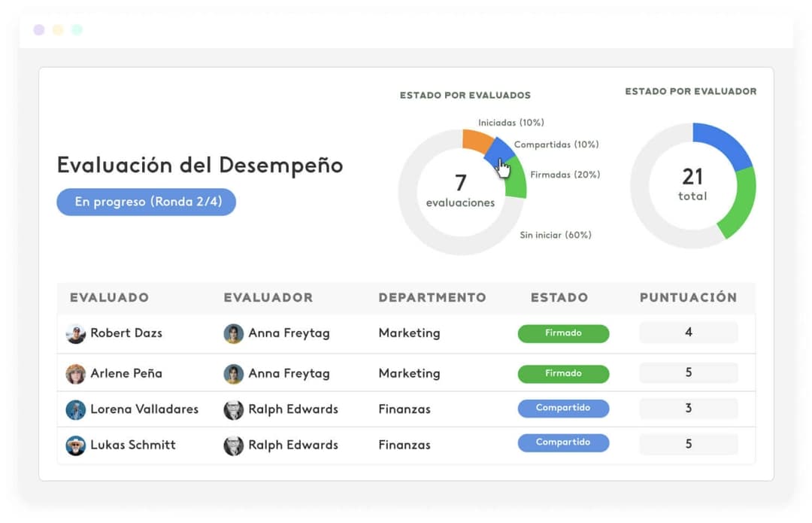812x523 pixels.
Task: Click the Iniciadas (10%) chart label
Action: (512, 122)
